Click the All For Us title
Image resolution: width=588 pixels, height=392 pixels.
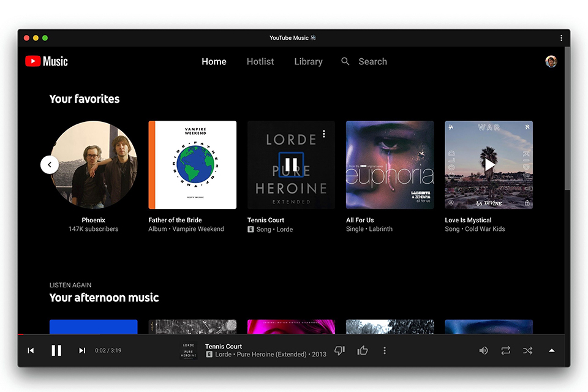360,221
